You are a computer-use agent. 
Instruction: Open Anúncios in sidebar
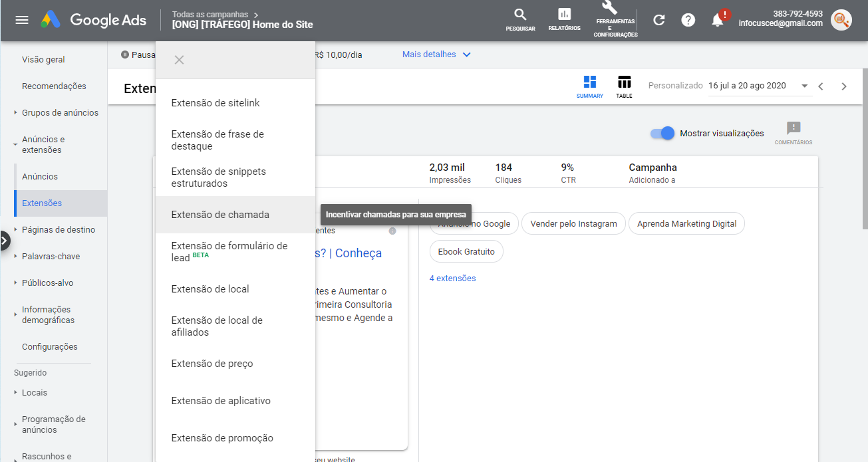tap(40, 176)
